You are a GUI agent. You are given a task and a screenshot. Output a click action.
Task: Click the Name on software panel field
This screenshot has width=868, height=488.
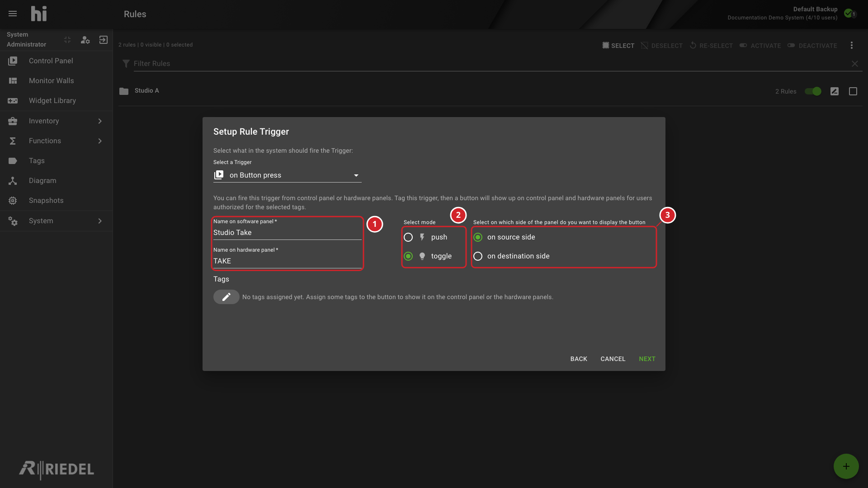(288, 233)
